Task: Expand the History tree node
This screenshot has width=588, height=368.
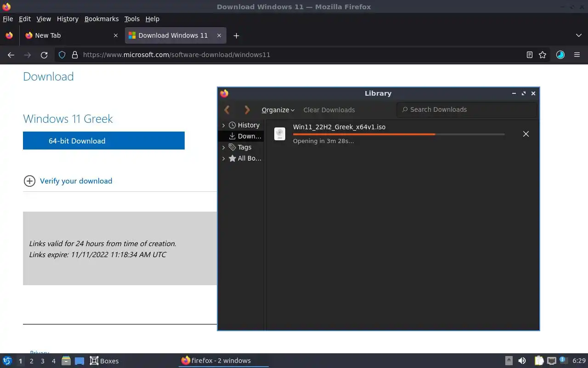Action: pyautogui.click(x=224, y=125)
